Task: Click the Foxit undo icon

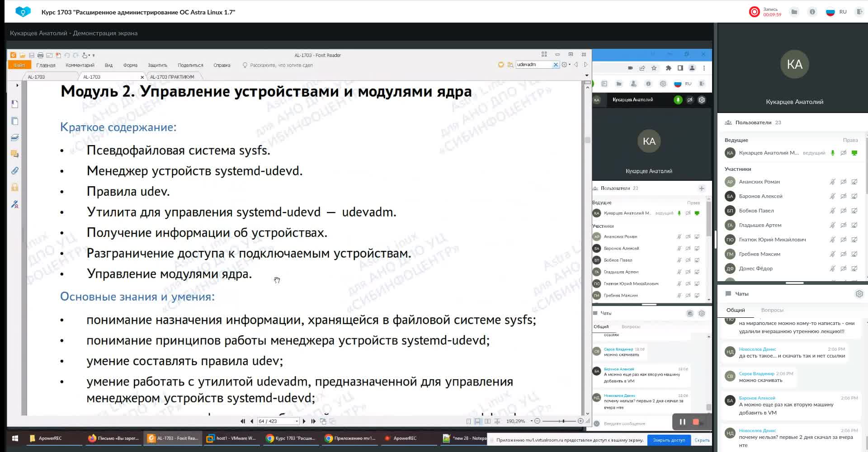Action: 67,55
